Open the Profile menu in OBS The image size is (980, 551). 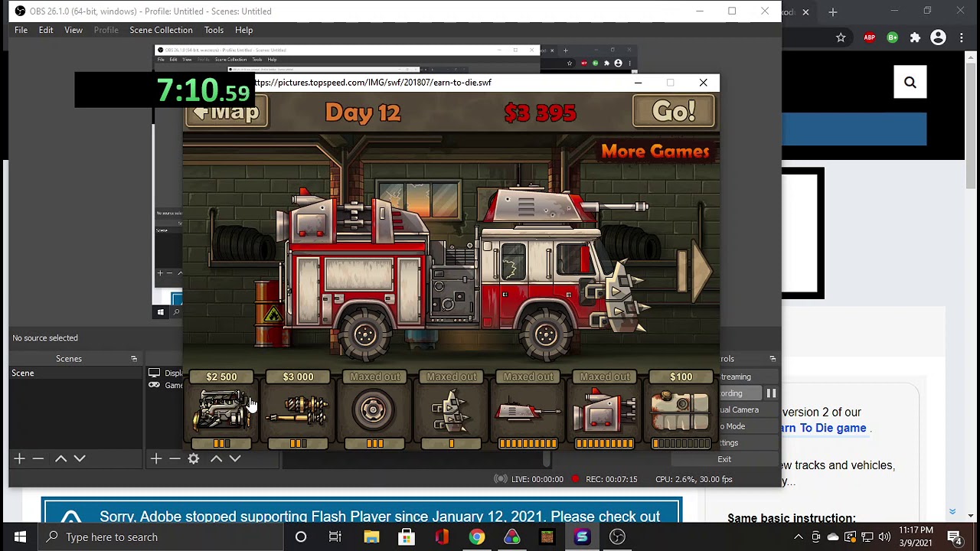click(x=106, y=30)
